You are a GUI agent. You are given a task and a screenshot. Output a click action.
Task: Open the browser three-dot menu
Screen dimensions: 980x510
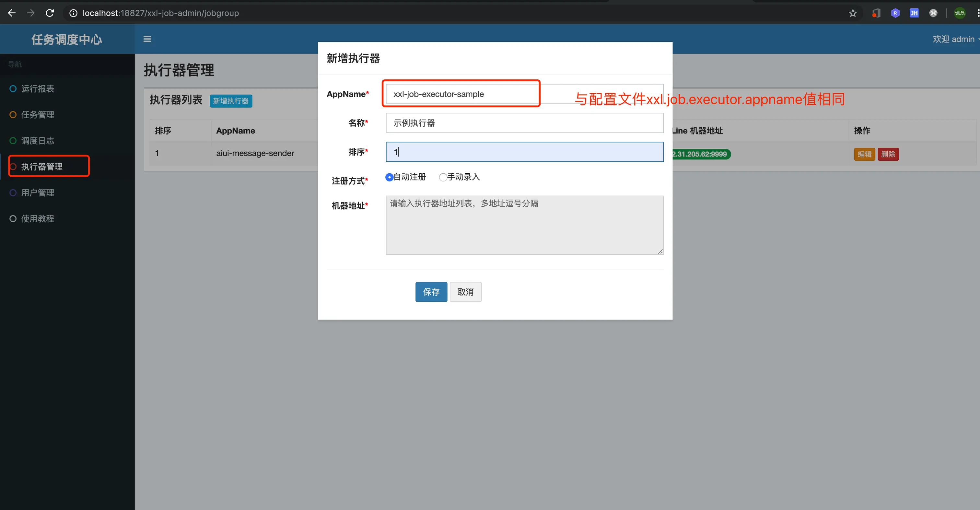[977, 13]
